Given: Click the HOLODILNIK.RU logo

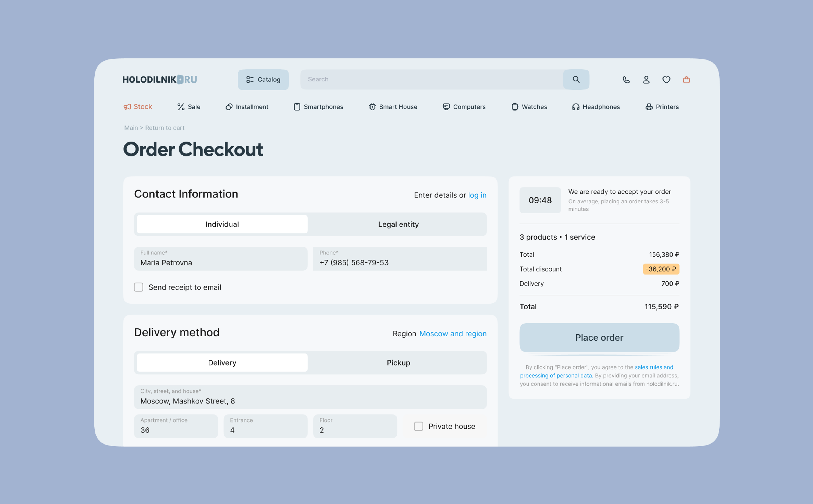Looking at the screenshot, I should point(160,79).
